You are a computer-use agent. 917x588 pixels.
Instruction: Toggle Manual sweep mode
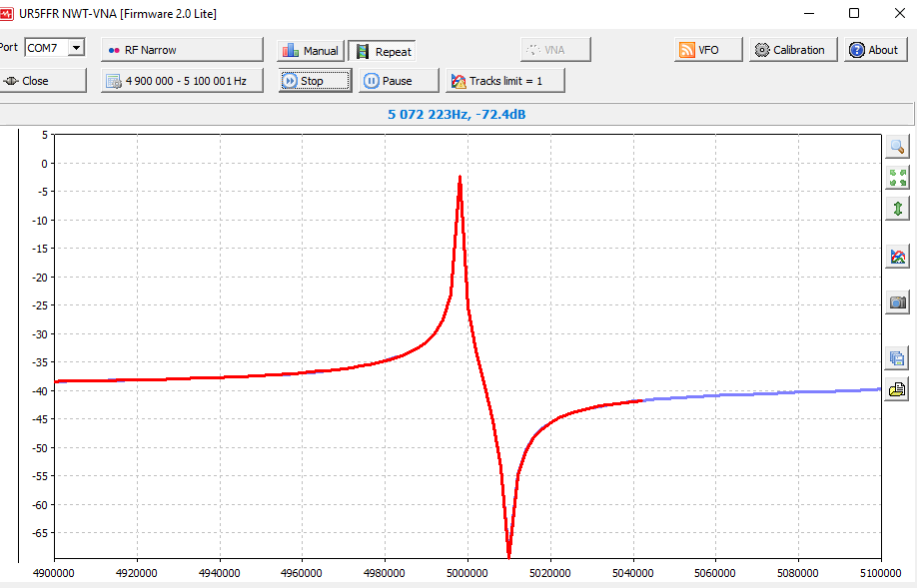(x=310, y=51)
